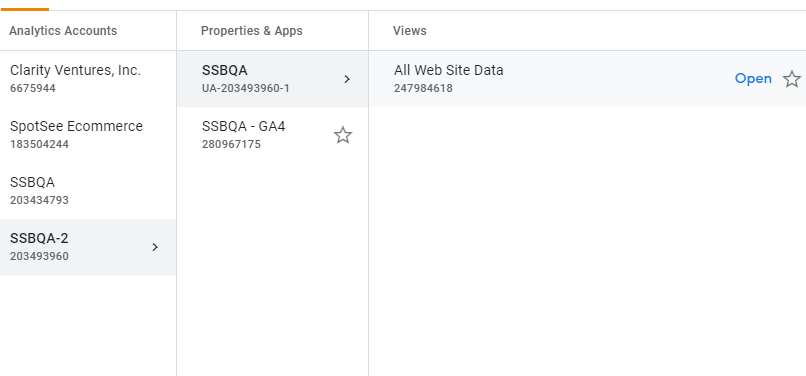The width and height of the screenshot is (806, 376).
Task: Click the Properties & Apps column header
Action: pos(252,31)
